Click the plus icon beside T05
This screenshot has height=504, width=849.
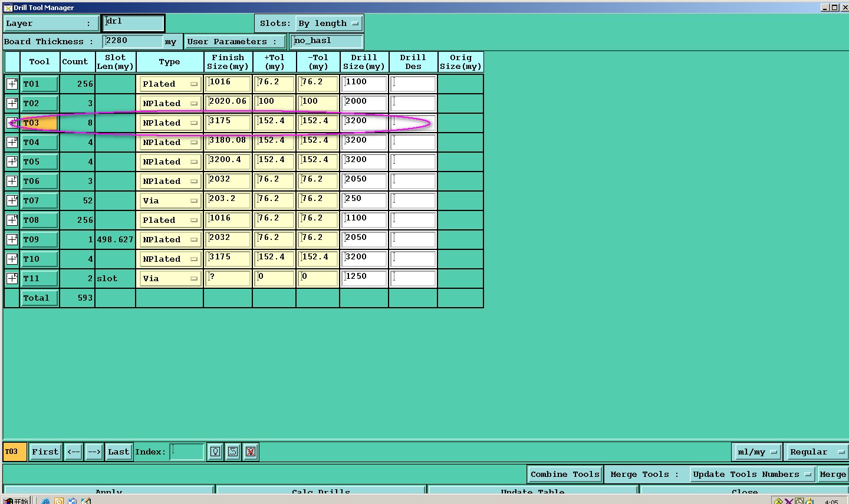coord(12,162)
